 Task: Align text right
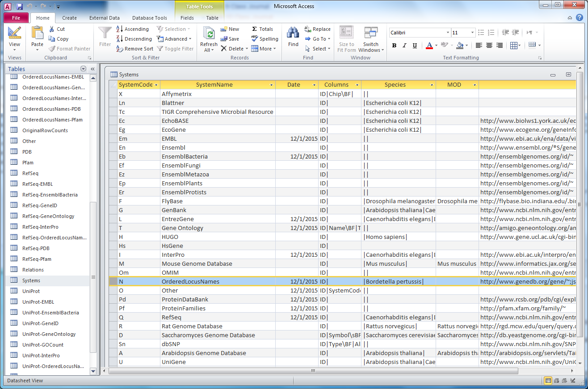tap(500, 45)
